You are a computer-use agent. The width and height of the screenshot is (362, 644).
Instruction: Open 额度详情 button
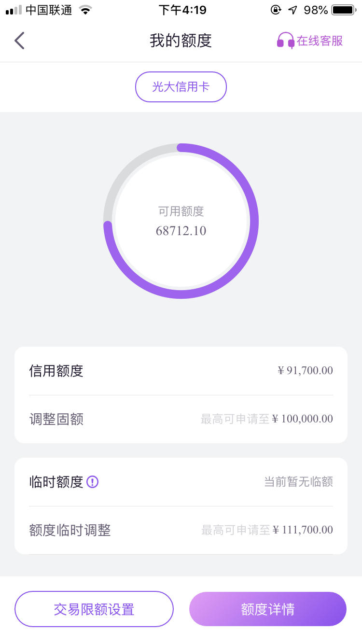click(268, 609)
